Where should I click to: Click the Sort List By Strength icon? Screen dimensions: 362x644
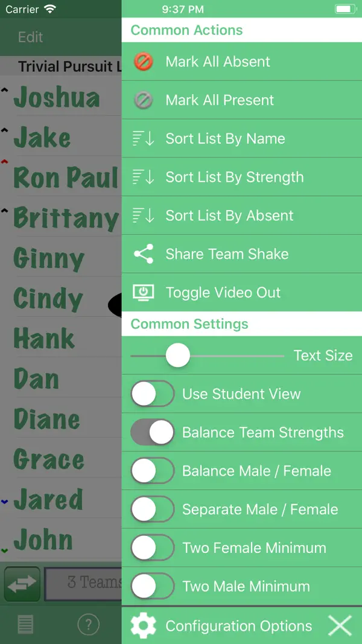click(143, 177)
